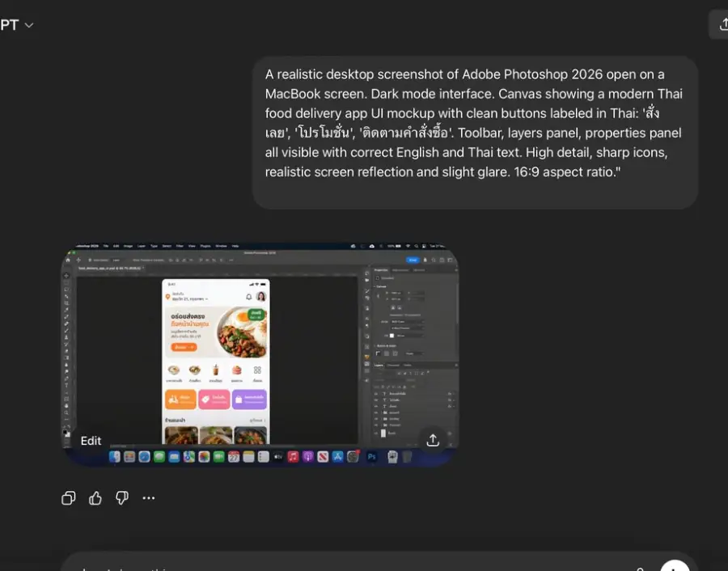
Task: Select the user prompt message bubble
Action: coord(475,133)
